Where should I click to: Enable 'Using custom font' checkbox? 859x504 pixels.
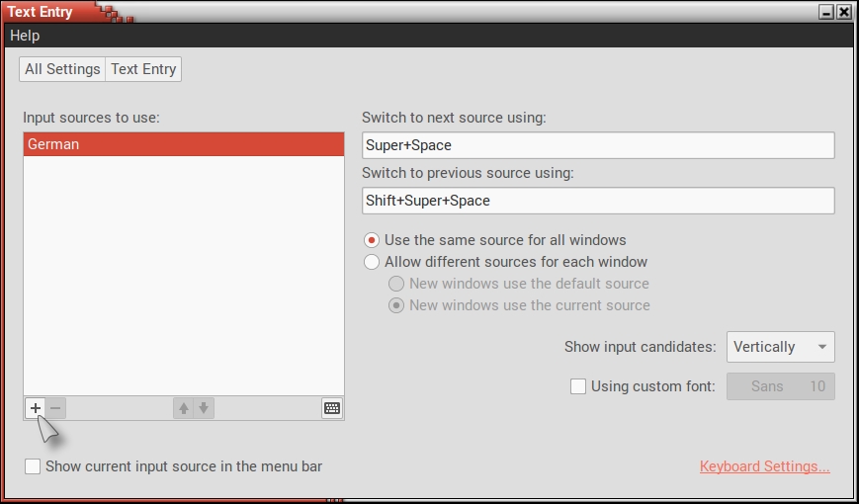coord(579,386)
